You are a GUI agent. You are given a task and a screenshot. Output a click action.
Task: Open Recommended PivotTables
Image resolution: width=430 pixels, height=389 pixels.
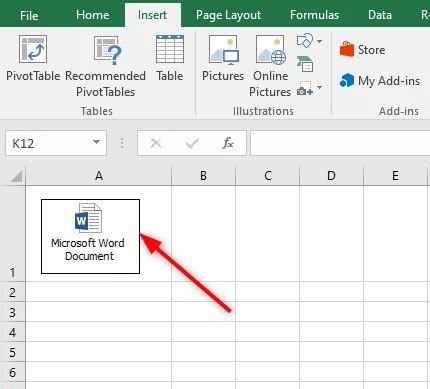(105, 66)
